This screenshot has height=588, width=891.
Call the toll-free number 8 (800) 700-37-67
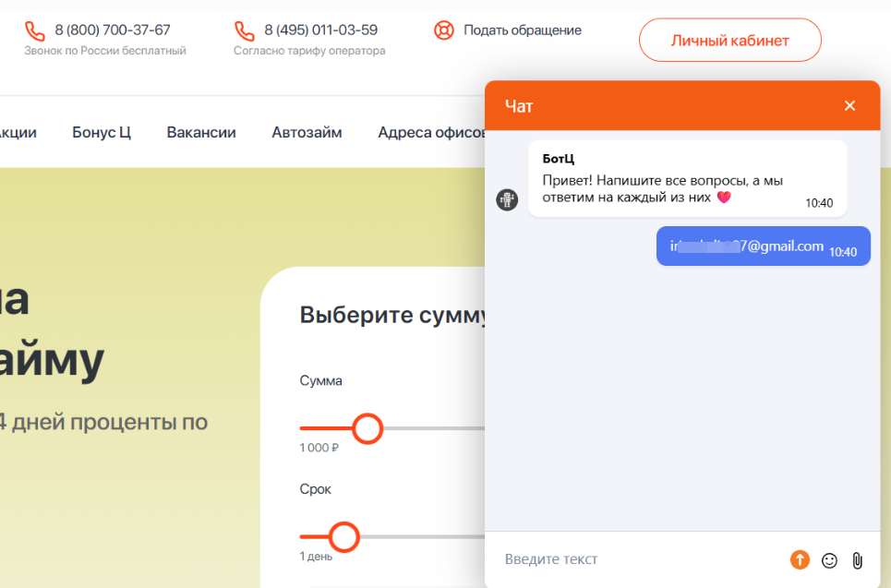coord(112,29)
